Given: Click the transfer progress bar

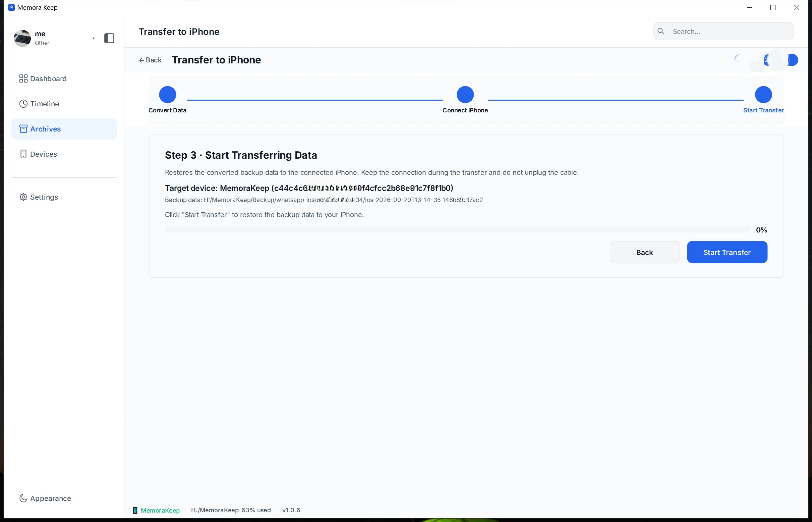Looking at the screenshot, I should click(x=457, y=230).
